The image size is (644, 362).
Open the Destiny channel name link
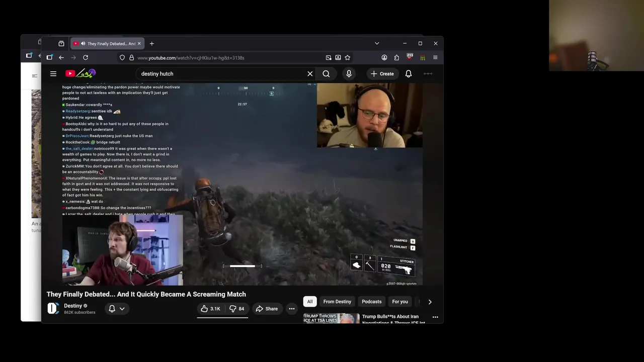[73, 306]
